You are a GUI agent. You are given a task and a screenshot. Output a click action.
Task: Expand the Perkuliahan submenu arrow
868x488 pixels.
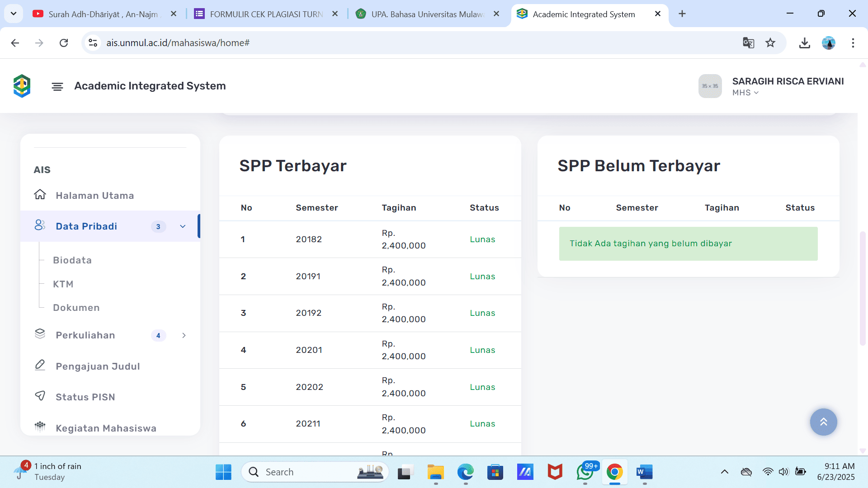click(184, 335)
